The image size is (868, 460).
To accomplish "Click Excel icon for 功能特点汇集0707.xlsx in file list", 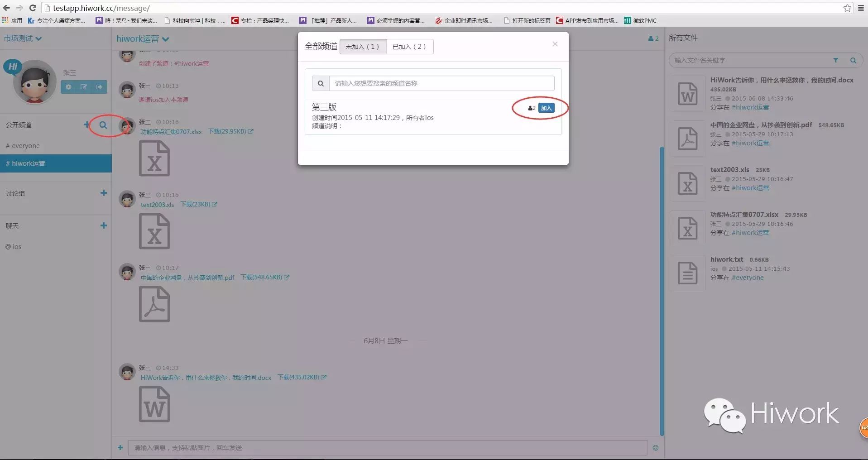I will pyautogui.click(x=687, y=228).
